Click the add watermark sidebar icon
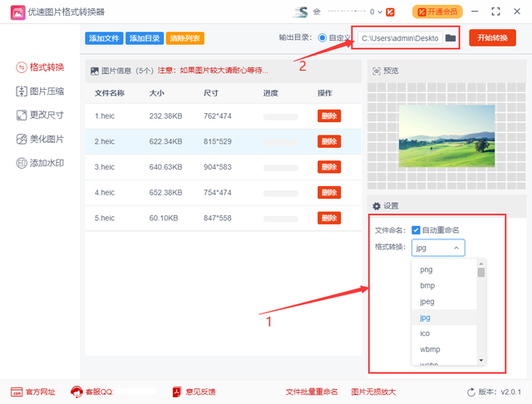The image size is (532, 404). click(22, 163)
